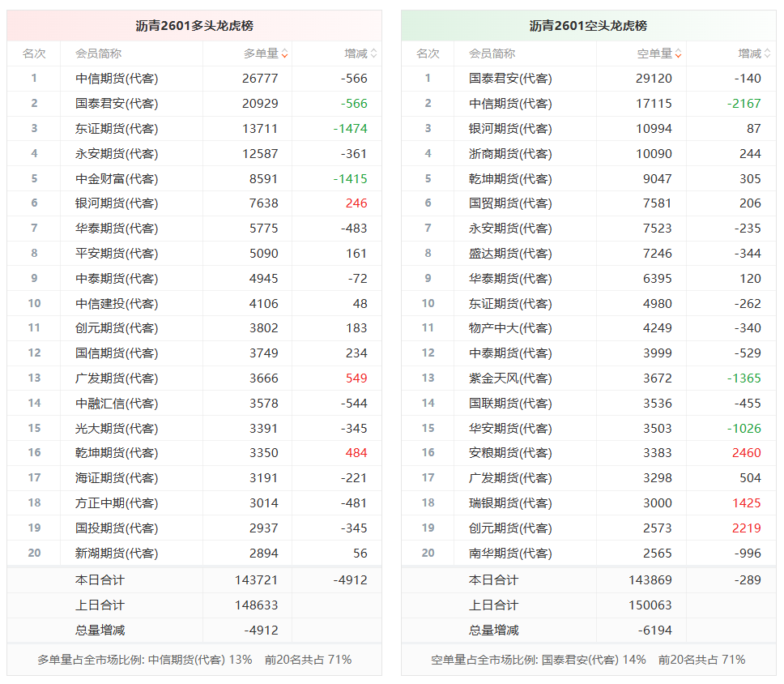Viewport: 784px width, 684px height.
Task: Click the 多单量占全市场比例 footer summary
Action: (x=194, y=660)
